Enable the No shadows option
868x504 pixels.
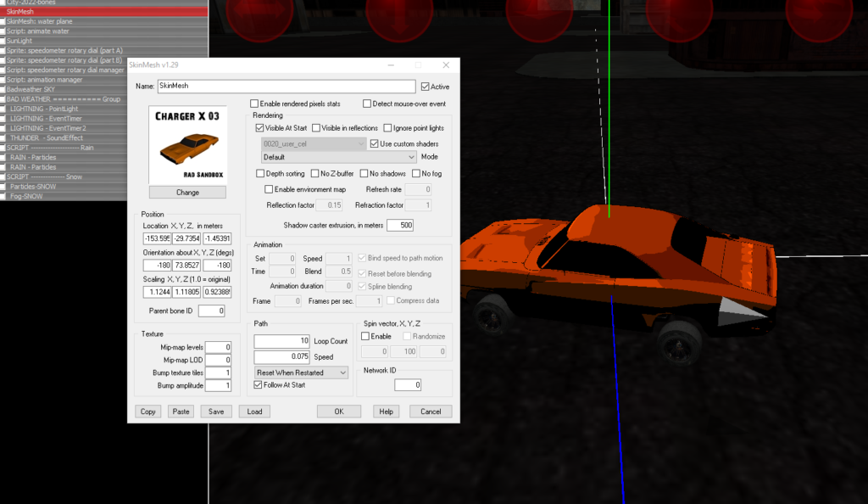point(366,174)
